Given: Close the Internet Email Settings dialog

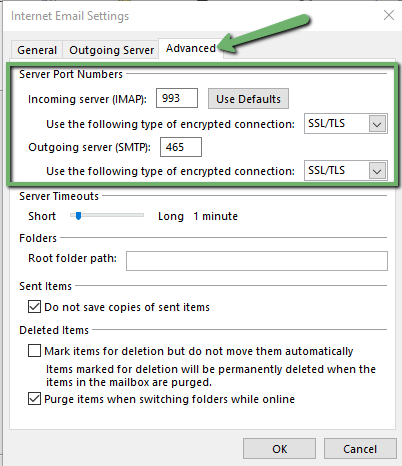Looking at the screenshot, I should 389,15.
